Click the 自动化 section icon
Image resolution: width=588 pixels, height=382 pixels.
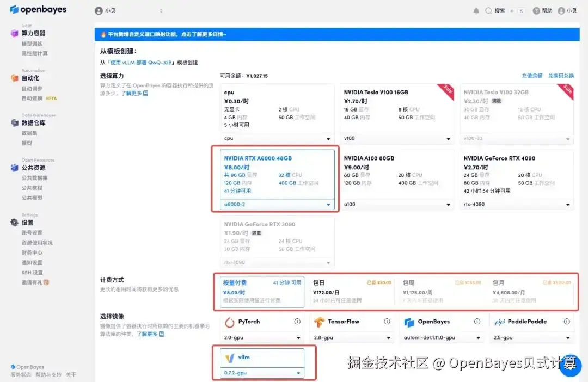pos(14,78)
